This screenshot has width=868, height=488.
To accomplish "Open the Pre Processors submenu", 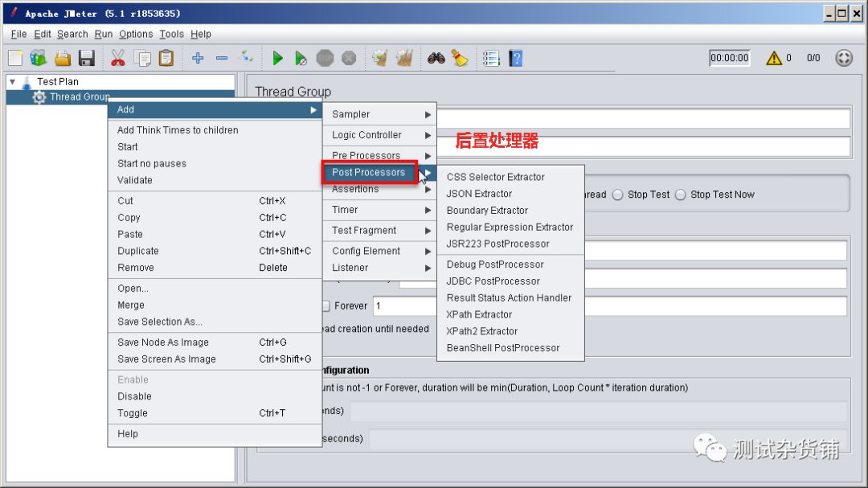I will [x=379, y=155].
